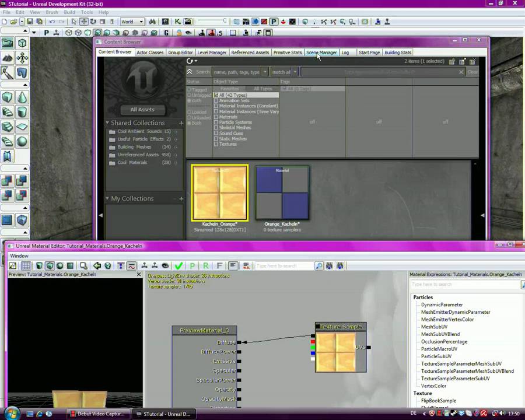Build a Sphere brush
The width and height of the screenshot is (525, 420).
[22, 141]
